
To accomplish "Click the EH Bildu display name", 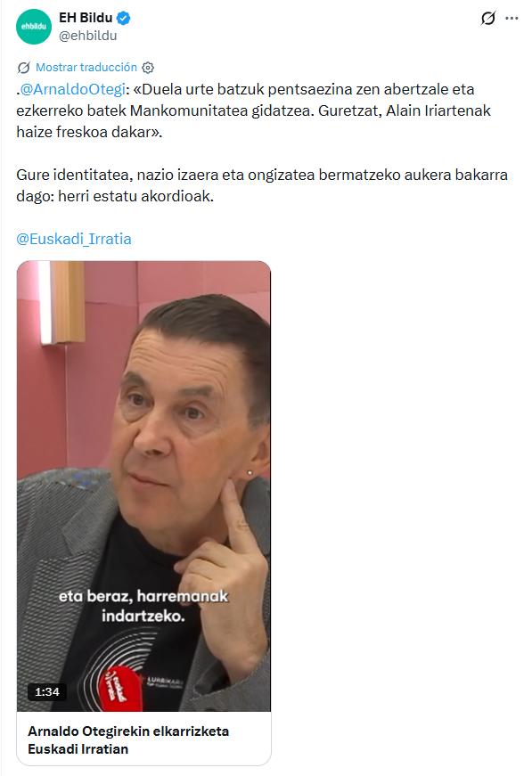I will [86, 18].
